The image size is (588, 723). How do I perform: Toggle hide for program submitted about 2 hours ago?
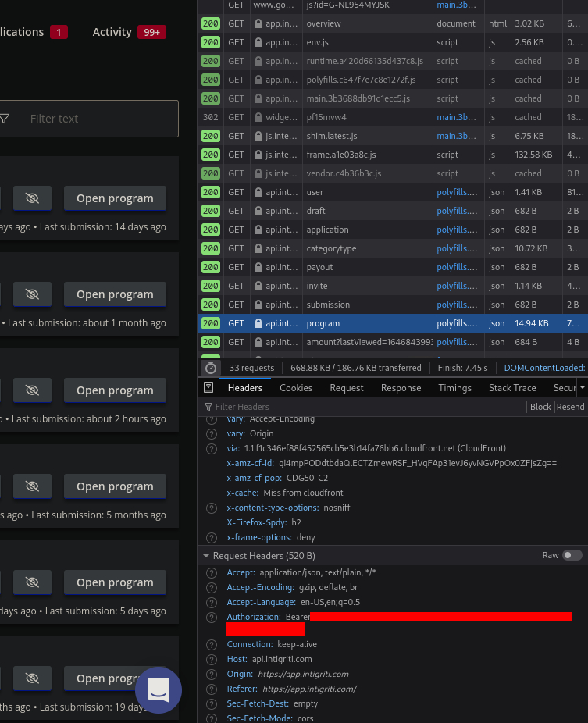(x=32, y=390)
